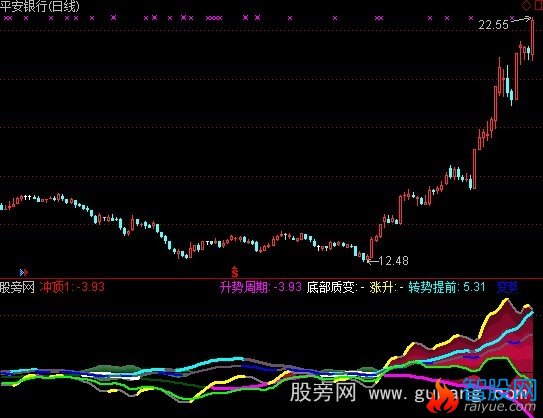Click the blue-red double arrow marker
The height and width of the screenshot is (418, 543).
point(24,273)
